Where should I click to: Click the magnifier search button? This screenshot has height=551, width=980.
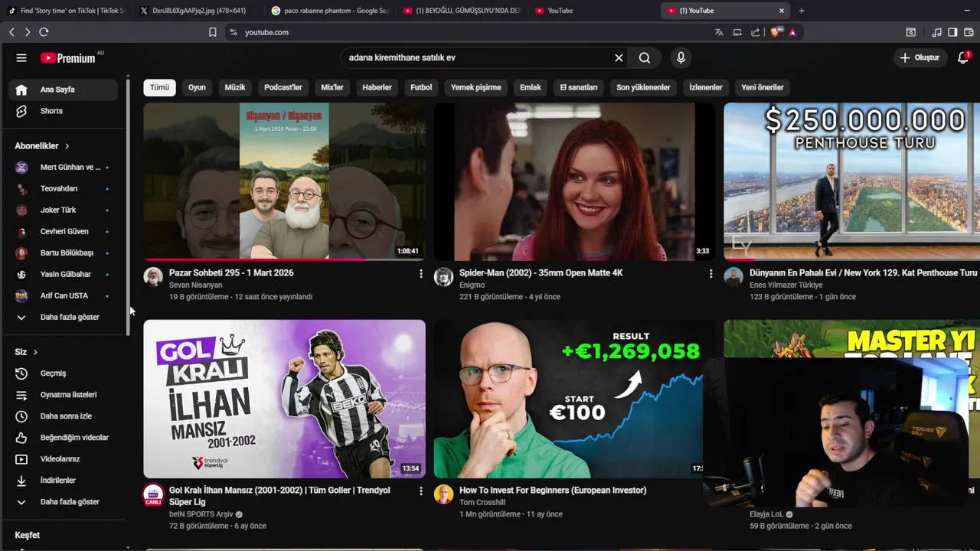point(645,57)
